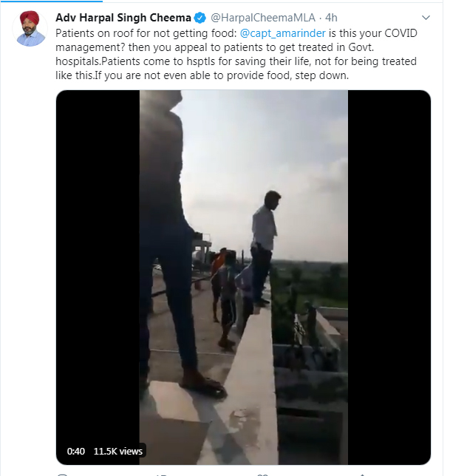This screenshot has width=450, height=476.
Task: Open the @capt_amarinder mention
Action: point(276,34)
